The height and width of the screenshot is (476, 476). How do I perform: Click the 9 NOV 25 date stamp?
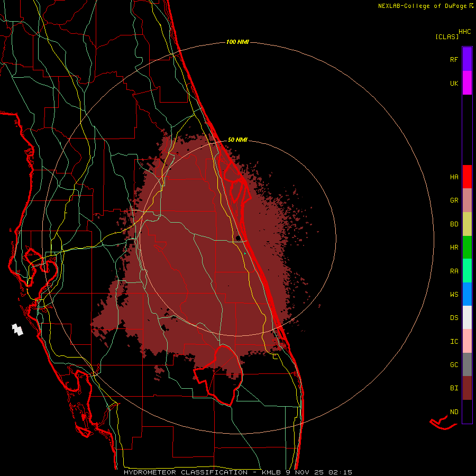pyautogui.click(x=305, y=472)
